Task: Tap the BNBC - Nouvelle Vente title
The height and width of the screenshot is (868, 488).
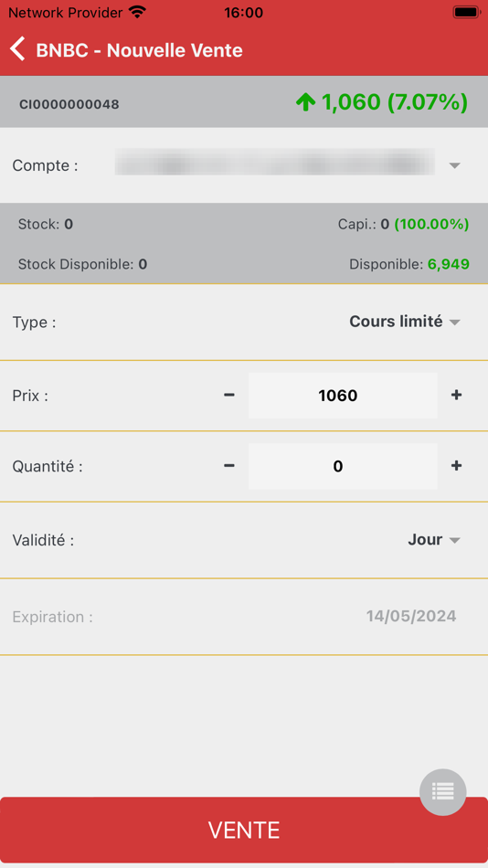Action: pyautogui.click(x=140, y=50)
